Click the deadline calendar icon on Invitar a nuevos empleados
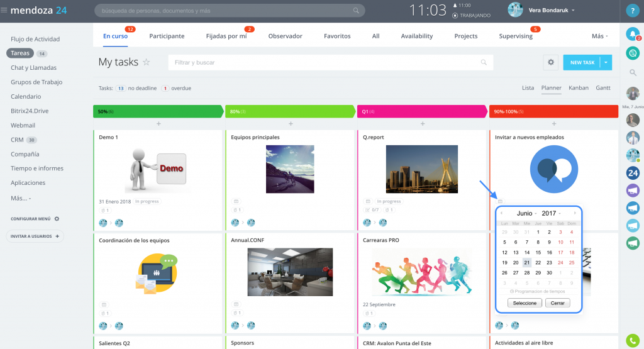 pyautogui.click(x=500, y=201)
